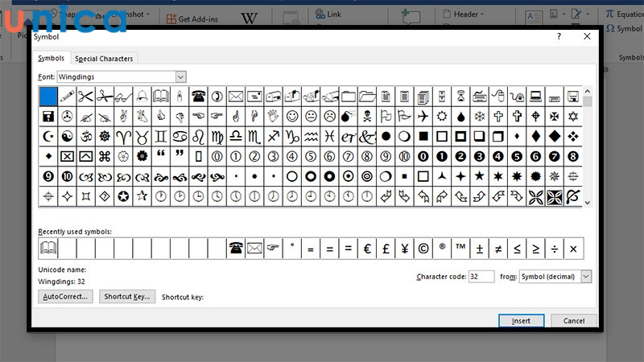Choose the Aries zodiac symbol

coord(123,137)
